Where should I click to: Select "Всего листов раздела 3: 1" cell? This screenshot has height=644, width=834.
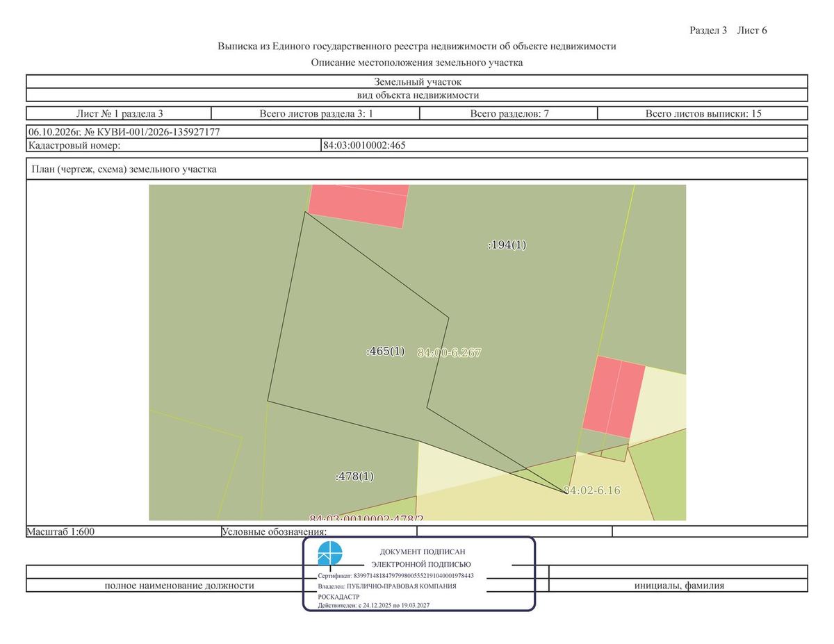pyautogui.click(x=316, y=113)
